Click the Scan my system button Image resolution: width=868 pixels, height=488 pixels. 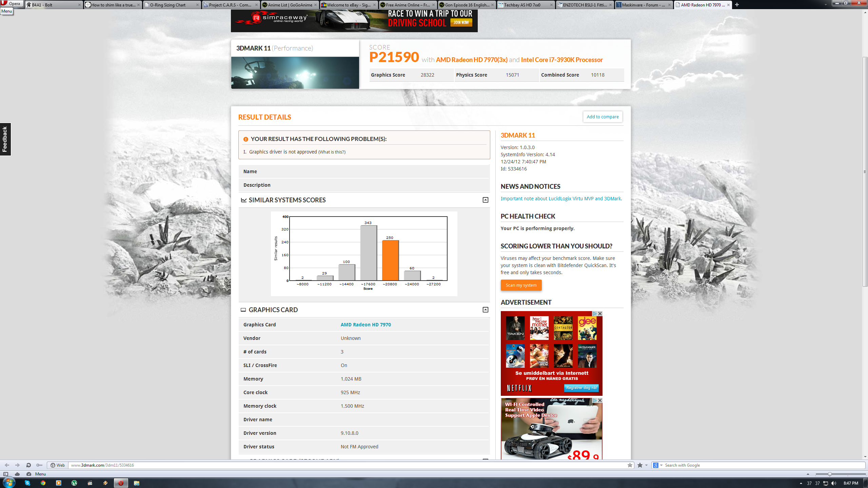pyautogui.click(x=521, y=285)
